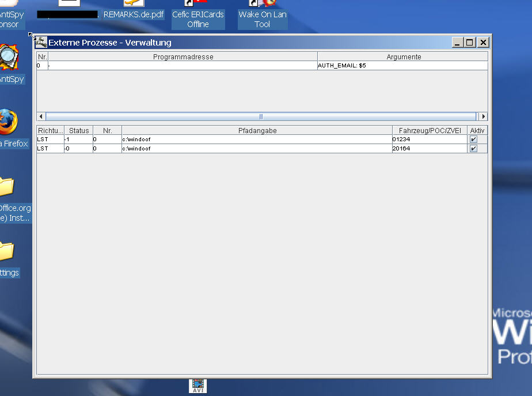Sort by the Programmadresse column header
The width and height of the screenshot is (532, 396).
coord(183,57)
